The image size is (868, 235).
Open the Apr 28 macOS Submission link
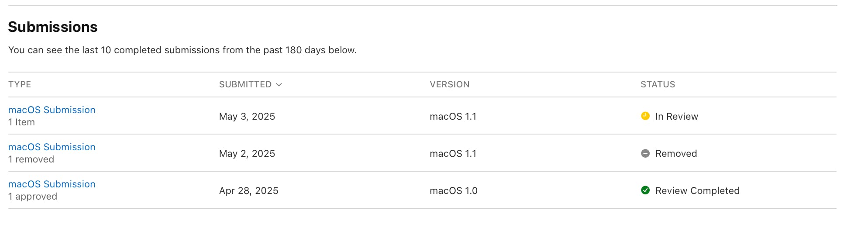click(x=52, y=184)
